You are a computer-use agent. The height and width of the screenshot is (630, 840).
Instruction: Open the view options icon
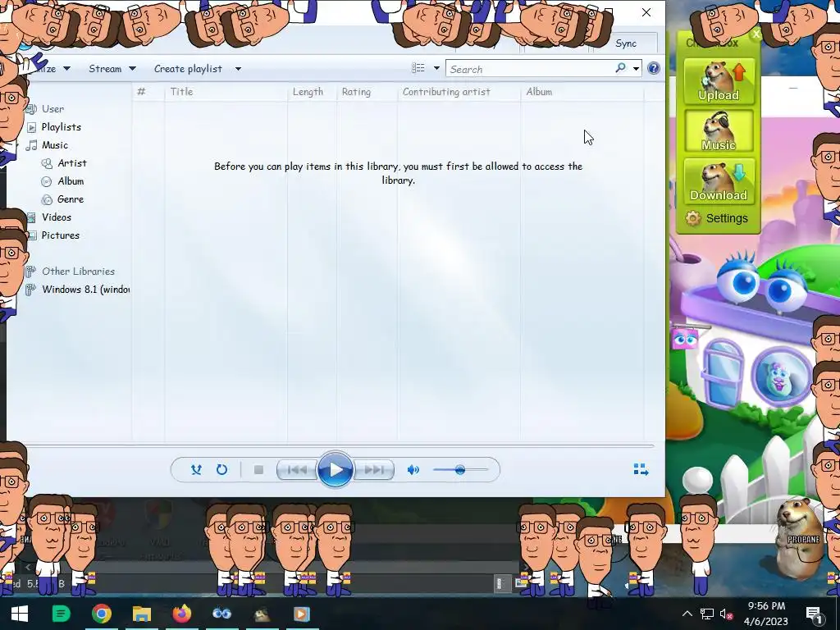tap(418, 68)
